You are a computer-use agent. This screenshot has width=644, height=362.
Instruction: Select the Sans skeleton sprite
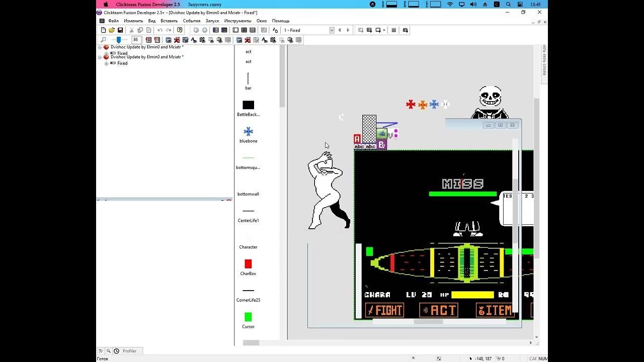tap(490, 103)
